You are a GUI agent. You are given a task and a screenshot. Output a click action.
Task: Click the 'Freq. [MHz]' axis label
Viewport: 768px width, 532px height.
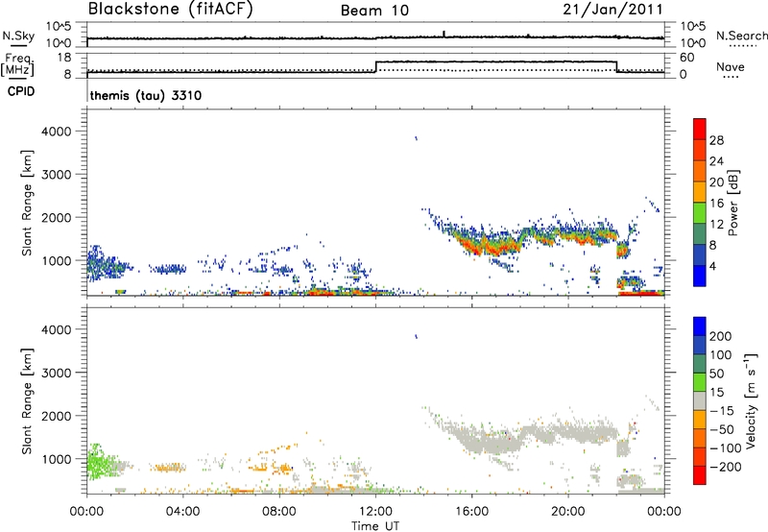(x=18, y=65)
